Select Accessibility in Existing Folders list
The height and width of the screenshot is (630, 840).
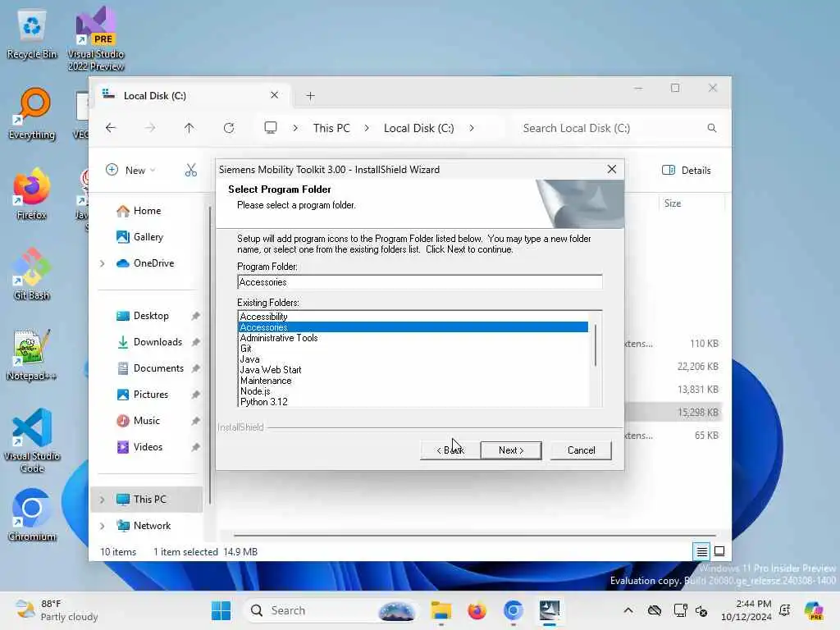click(413, 317)
